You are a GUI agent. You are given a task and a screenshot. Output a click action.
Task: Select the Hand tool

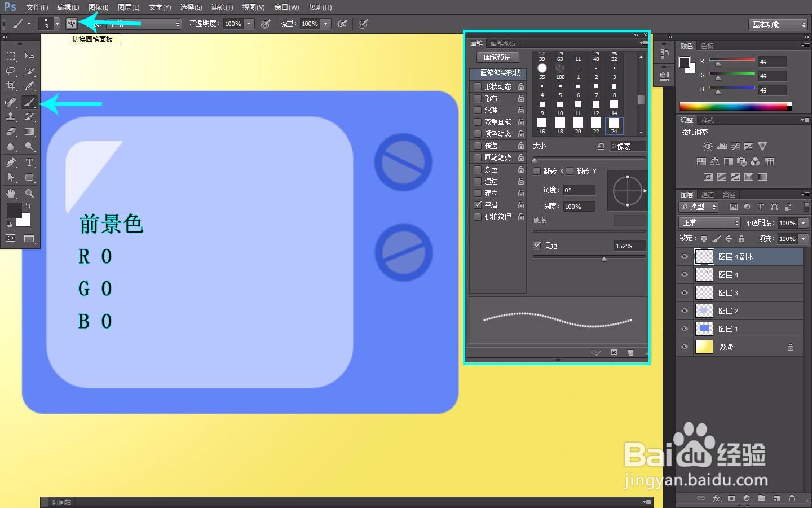(11, 194)
